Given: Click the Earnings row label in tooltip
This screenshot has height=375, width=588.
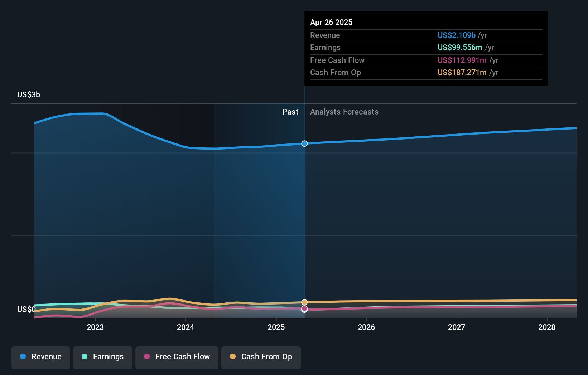Looking at the screenshot, I should tap(325, 47).
